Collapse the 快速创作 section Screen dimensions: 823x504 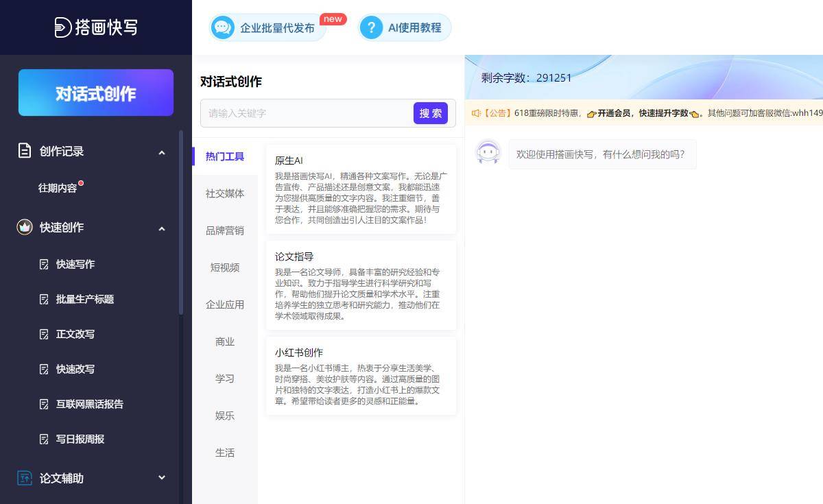click(x=162, y=228)
